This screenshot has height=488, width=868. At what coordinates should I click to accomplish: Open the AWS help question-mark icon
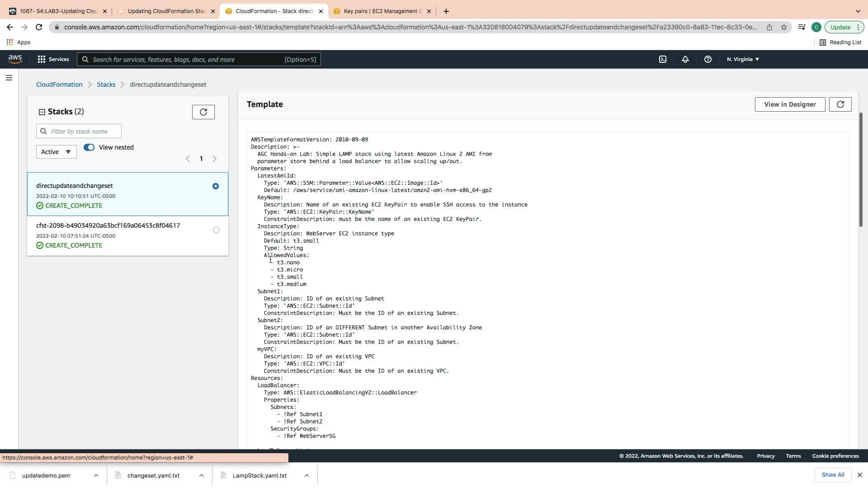(x=708, y=59)
